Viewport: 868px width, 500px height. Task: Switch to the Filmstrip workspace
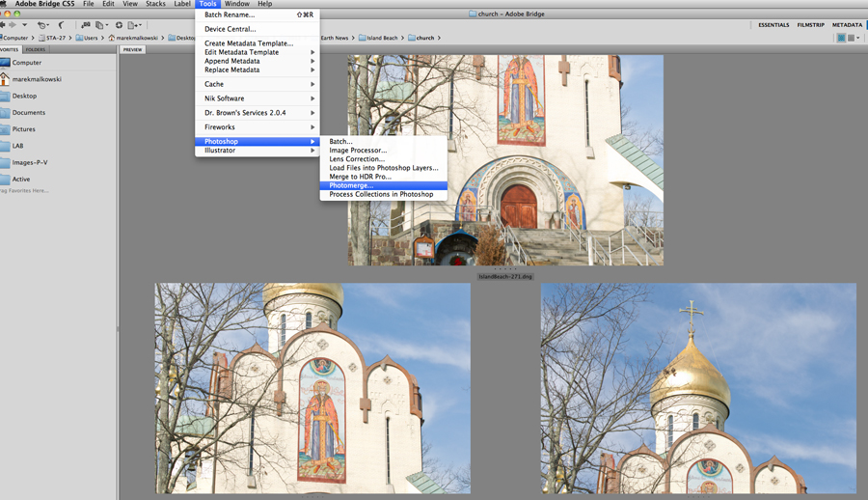[x=810, y=25]
